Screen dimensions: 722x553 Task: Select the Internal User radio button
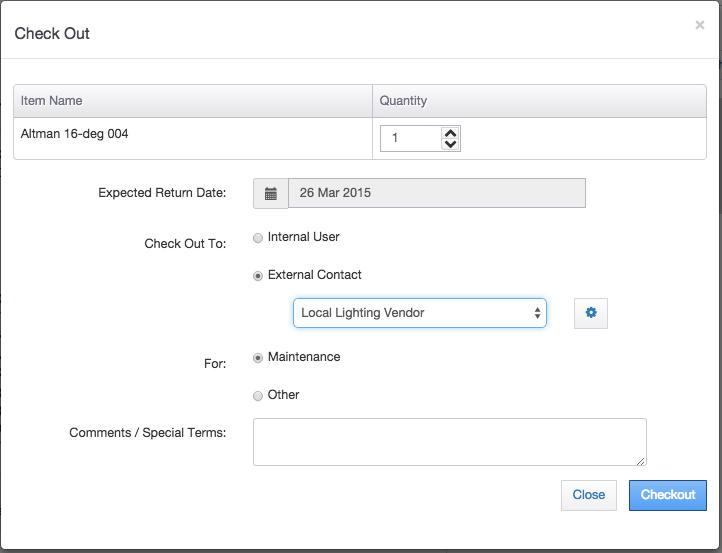pyautogui.click(x=258, y=238)
